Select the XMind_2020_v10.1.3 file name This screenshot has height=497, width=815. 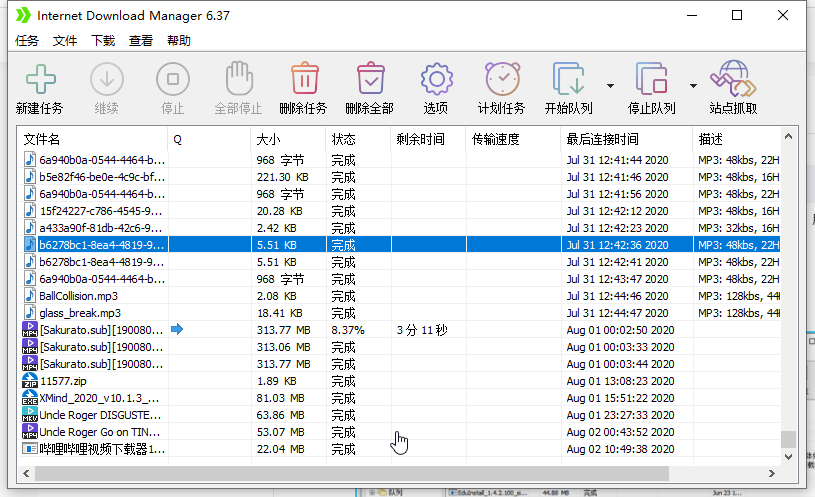click(99, 398)
